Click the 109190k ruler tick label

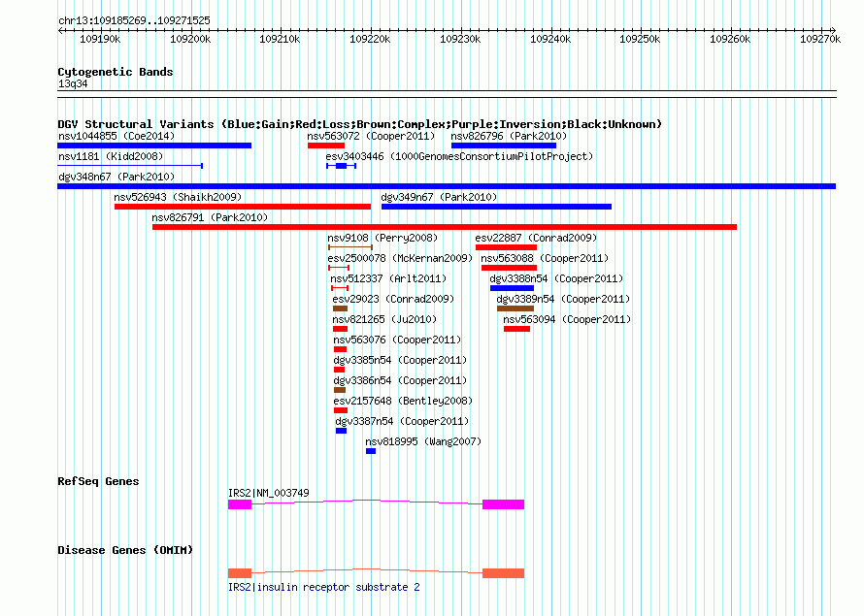point(100,39)
